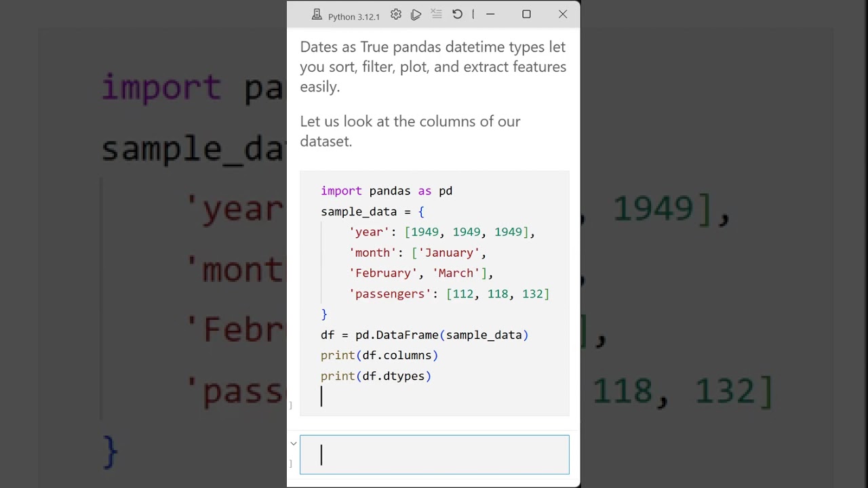
Task: Click the df = pd.DataFrame(sample_data) line
Action: pos(425,335)
